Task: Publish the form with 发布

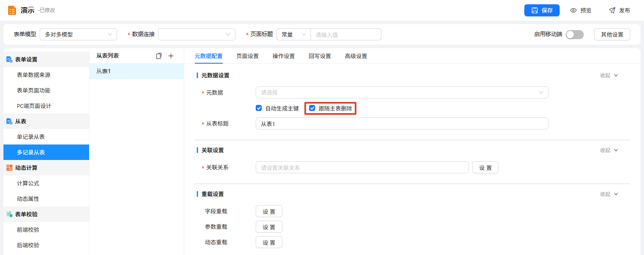Action: coord(619,10)
